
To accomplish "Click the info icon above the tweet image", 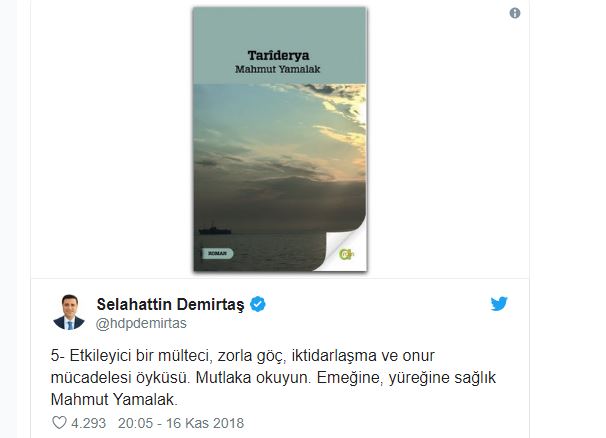I will click(x=515, y=13).
